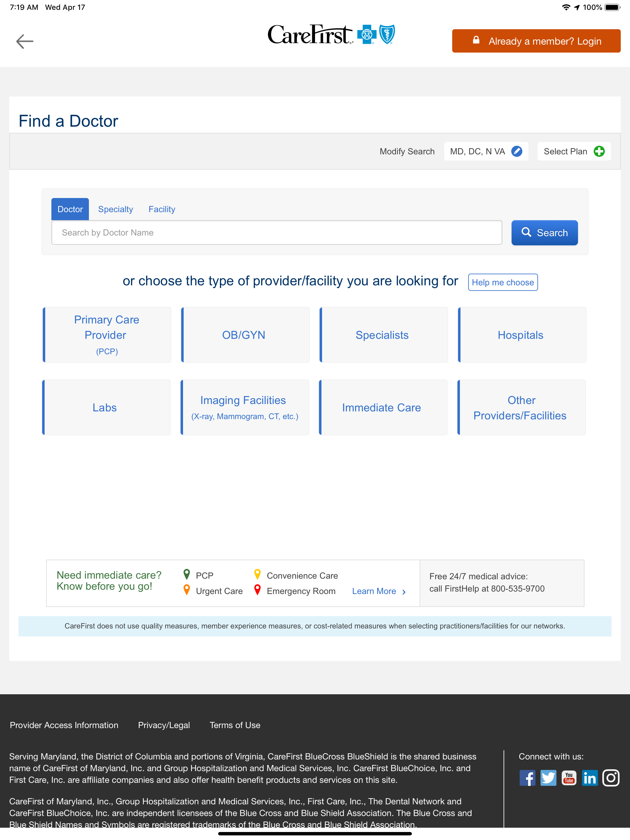Click the magnifying glass search icon

click(x=526, y=232)
